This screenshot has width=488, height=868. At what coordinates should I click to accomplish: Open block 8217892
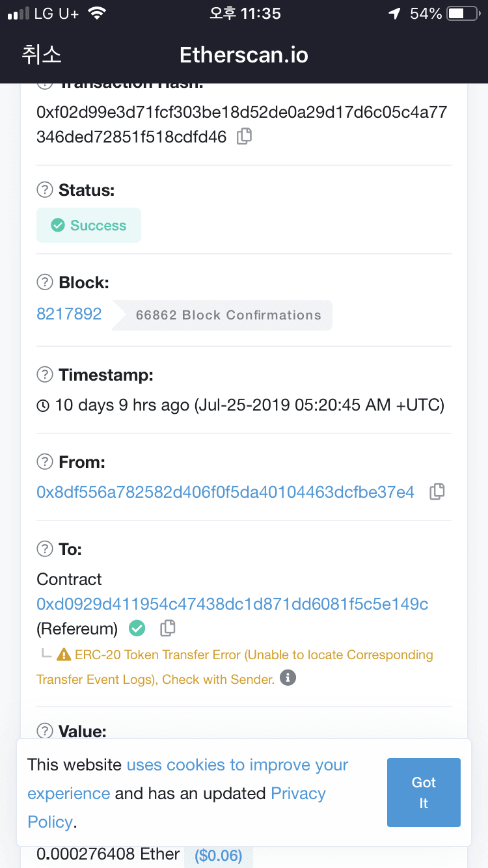[69, 314]
